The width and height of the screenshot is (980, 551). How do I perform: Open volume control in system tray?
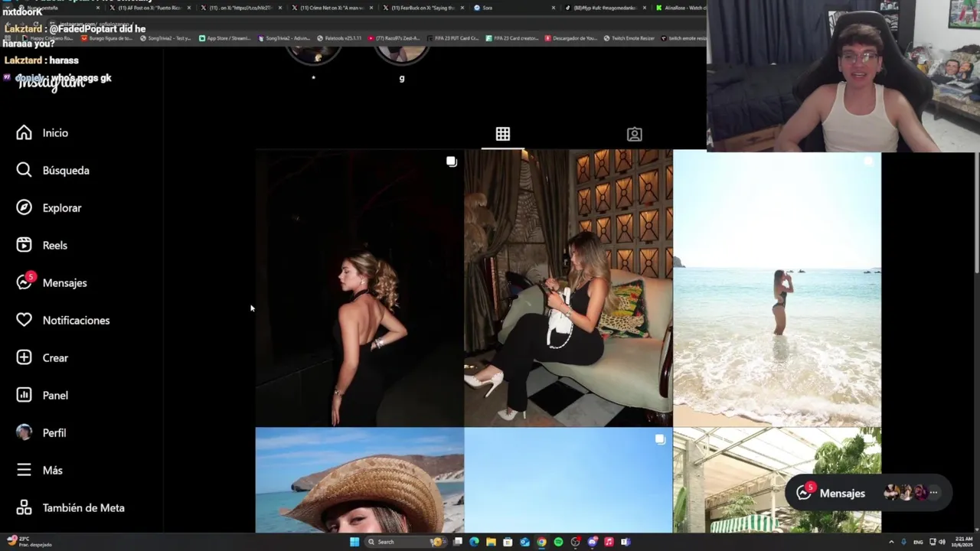pos(942,542)
